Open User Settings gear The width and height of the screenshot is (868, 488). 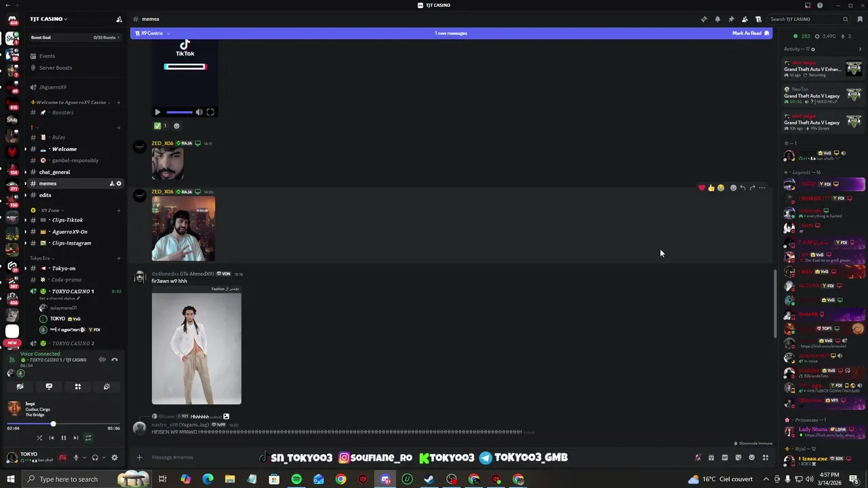(115, 458)
